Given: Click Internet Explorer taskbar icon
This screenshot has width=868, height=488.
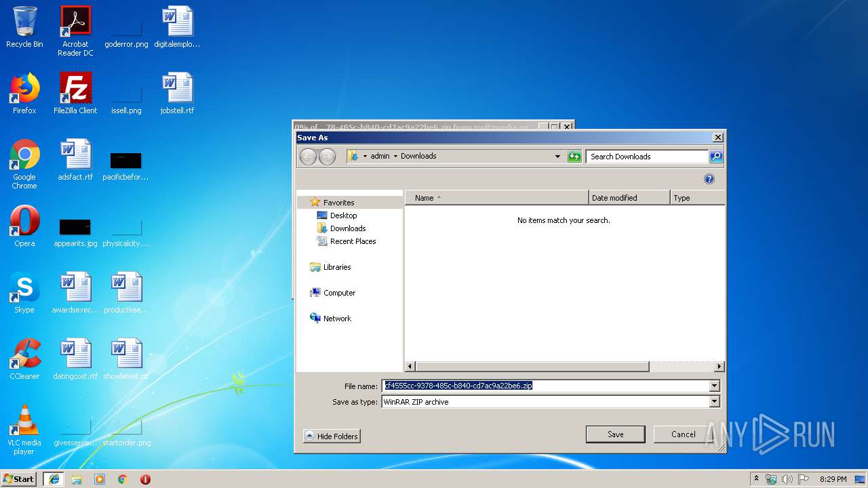Looking at the screenshot, I should [54, 479].
